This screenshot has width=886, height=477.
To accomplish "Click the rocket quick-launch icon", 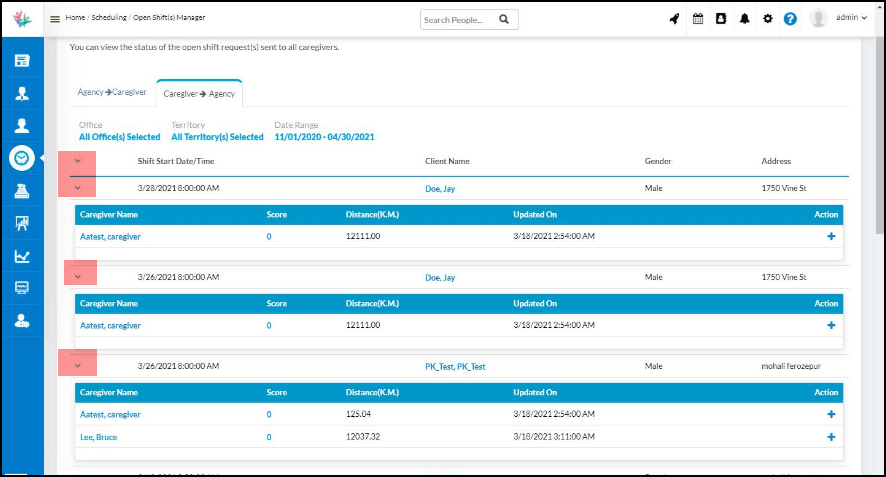I will 676,19.
